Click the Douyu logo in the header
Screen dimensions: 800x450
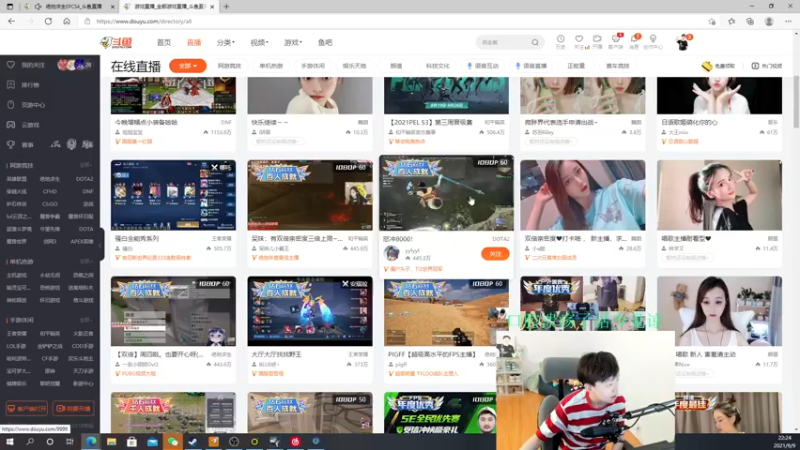[x=116, y=42]
